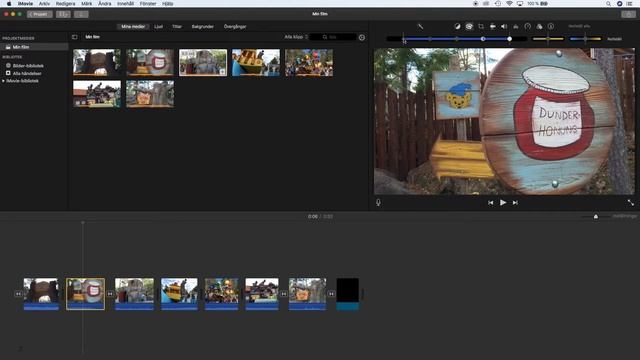640x360 pixels.
Task: Switch to the Mina medier tab
Action: (x=133, y=27)
